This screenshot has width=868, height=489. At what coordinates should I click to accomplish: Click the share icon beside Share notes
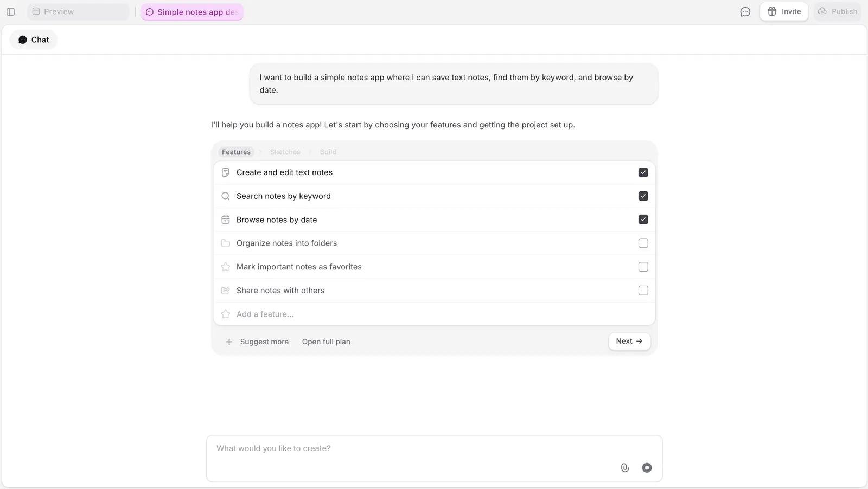[226, 291]
